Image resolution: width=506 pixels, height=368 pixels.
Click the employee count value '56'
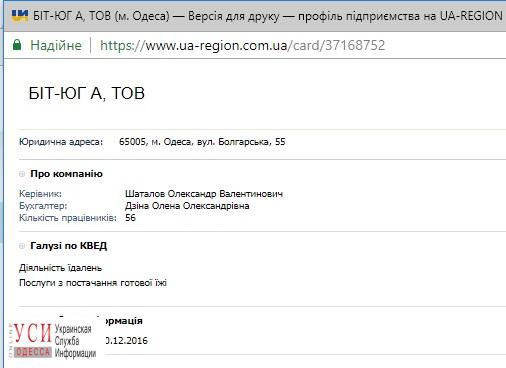(x=130, y=218)
